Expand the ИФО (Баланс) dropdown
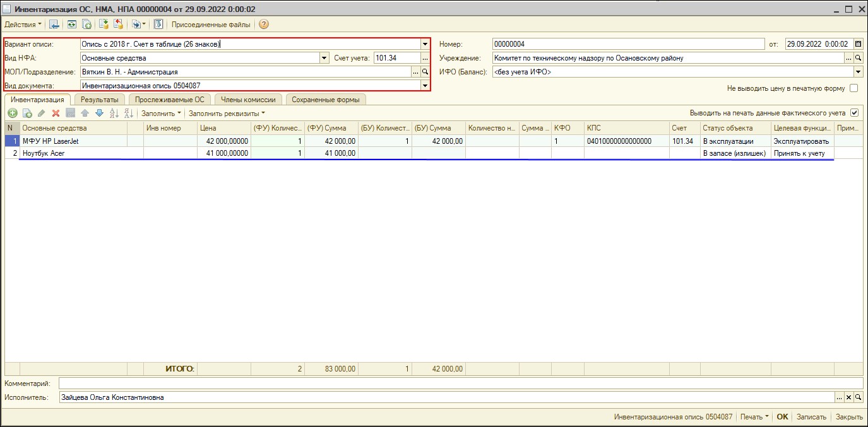The width and height of the screenshot is (868, 427). pos(859,72)
